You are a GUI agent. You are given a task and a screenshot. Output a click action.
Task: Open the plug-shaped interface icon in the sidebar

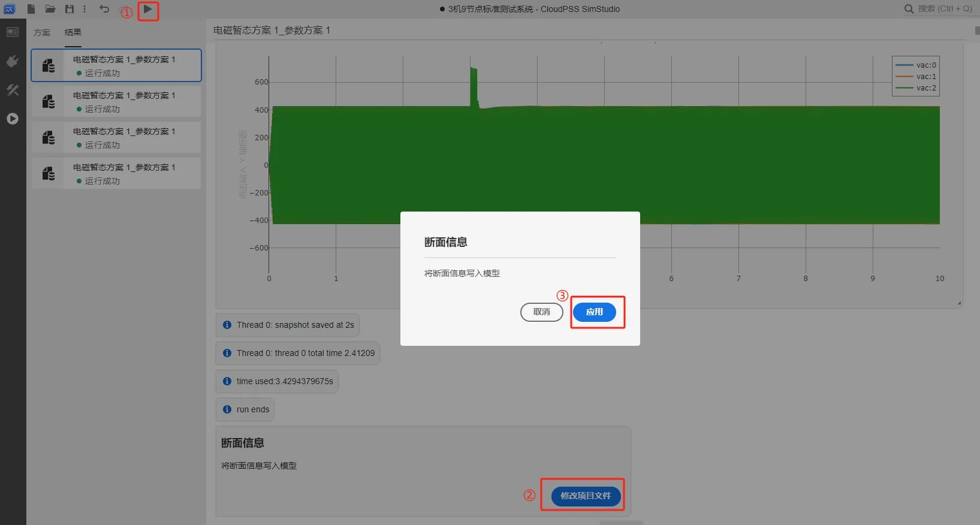(13, 61)
